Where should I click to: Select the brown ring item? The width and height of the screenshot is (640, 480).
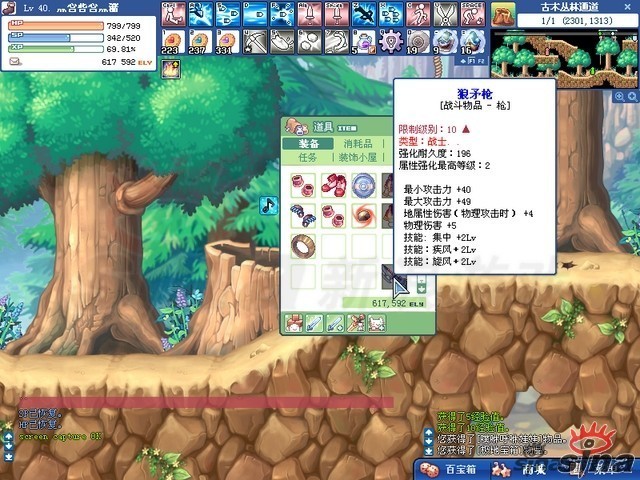click(303, 246)
